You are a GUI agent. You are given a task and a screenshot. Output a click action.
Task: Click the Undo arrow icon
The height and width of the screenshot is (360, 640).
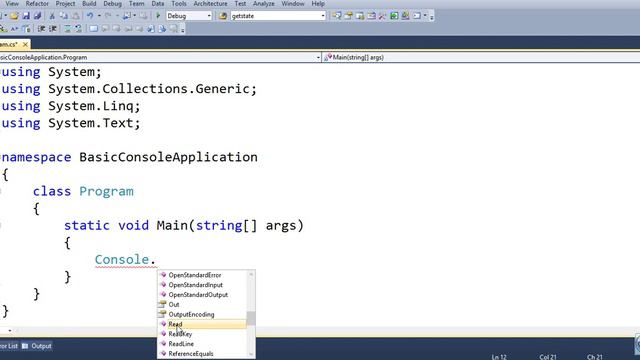click(90, 16)
